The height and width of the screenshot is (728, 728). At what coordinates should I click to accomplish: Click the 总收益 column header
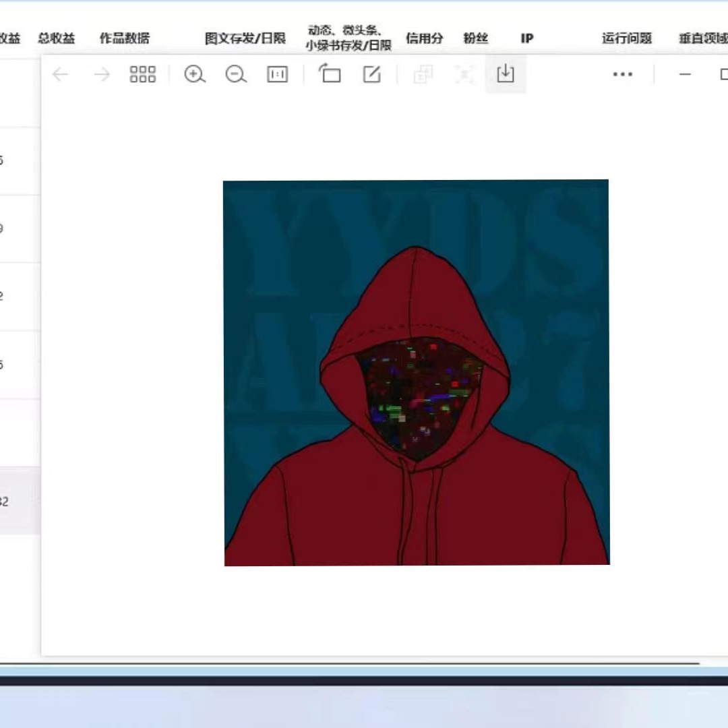pyautogui.click(x=57, y=38)
